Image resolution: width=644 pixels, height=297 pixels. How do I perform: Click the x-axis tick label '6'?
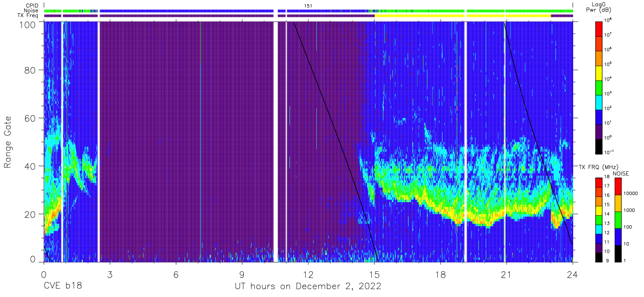tap(176, 274)
